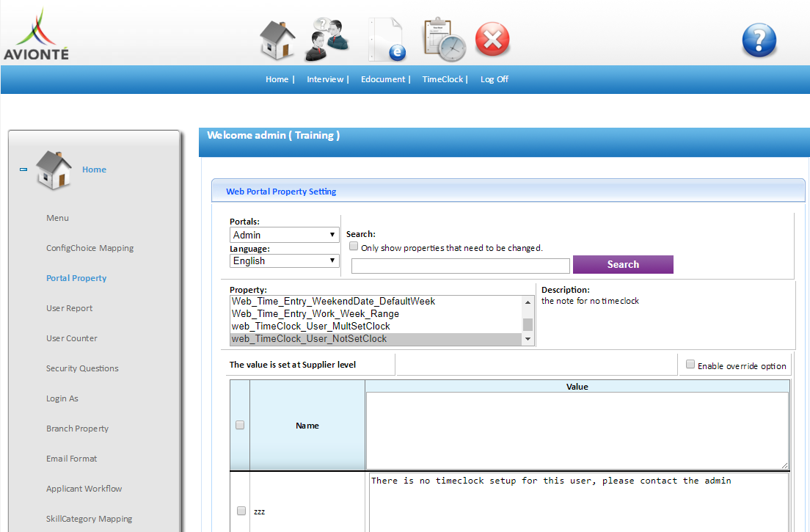Viewport: 810px width, 532px height.
Task: Open the Edocument page icon
Action: point(387,40)
